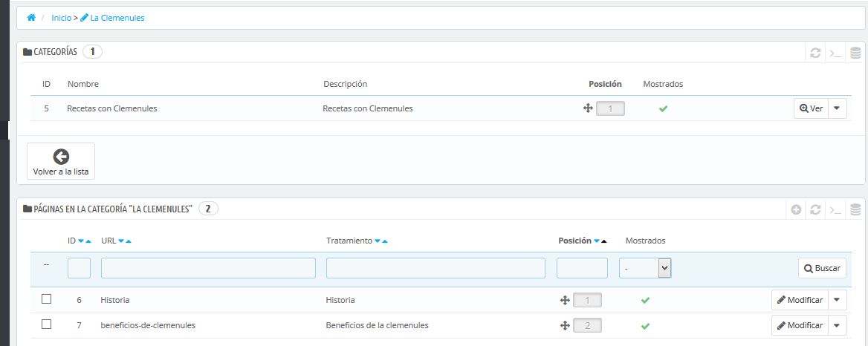Open the Mostrados filter dropdown
The image size is (868, 346).
tap(645, 268)
